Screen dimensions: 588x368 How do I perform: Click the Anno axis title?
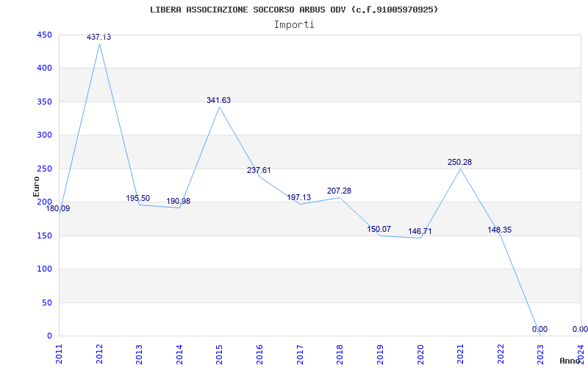pyautogui.click(x=570, y=361)
